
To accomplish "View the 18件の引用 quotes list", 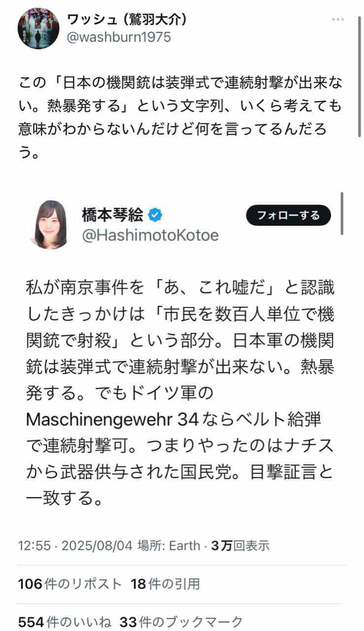I will (165, 584).
